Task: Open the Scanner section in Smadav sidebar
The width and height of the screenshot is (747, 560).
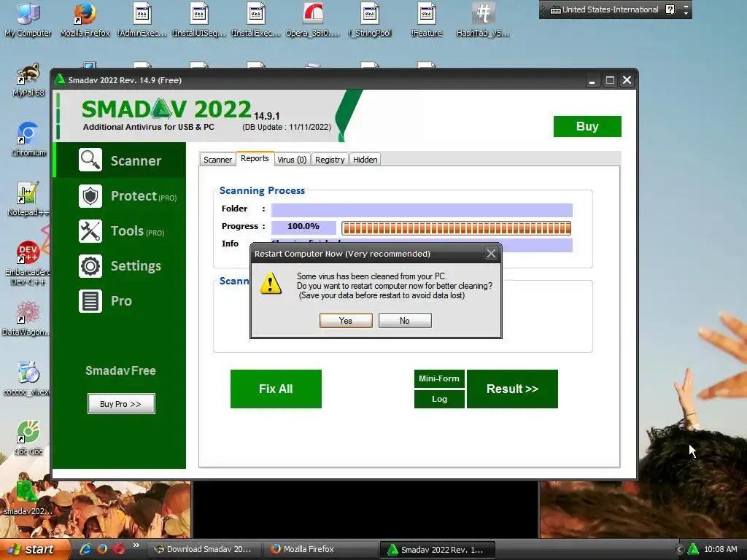Action: 120,160
